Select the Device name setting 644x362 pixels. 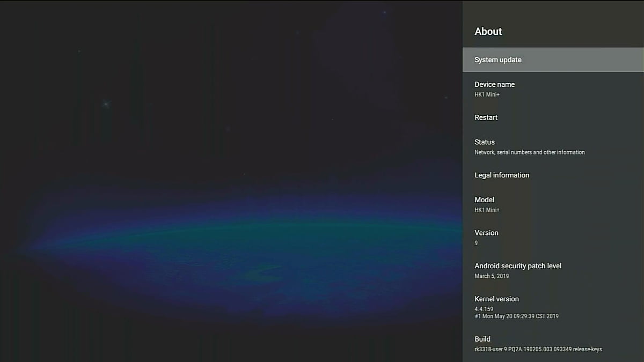(x=553, y=89)
